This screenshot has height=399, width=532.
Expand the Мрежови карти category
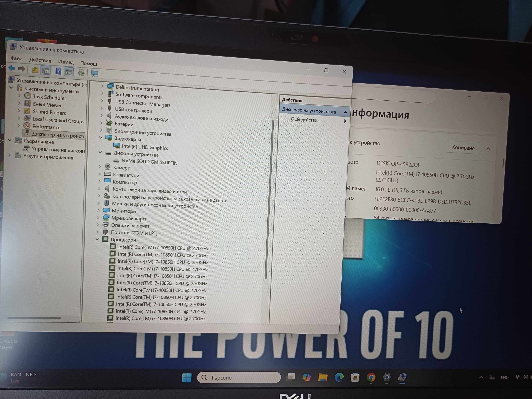(x=98, y=217)
